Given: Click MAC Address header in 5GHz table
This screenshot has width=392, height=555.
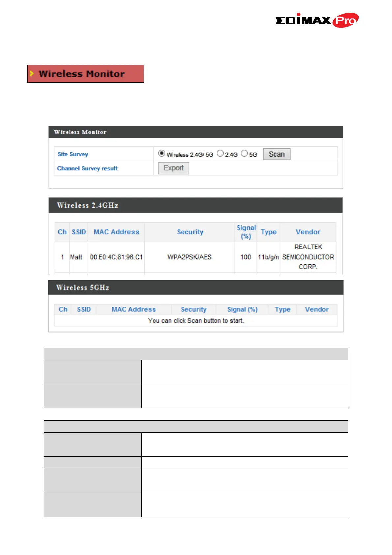Looking at the screenshot, I should click(133, 309).
